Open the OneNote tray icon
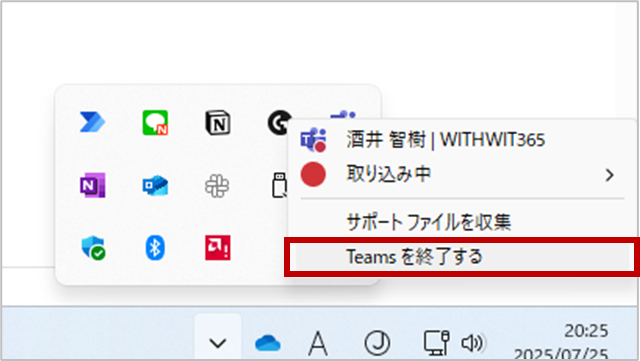 click(x=93, y=185)
